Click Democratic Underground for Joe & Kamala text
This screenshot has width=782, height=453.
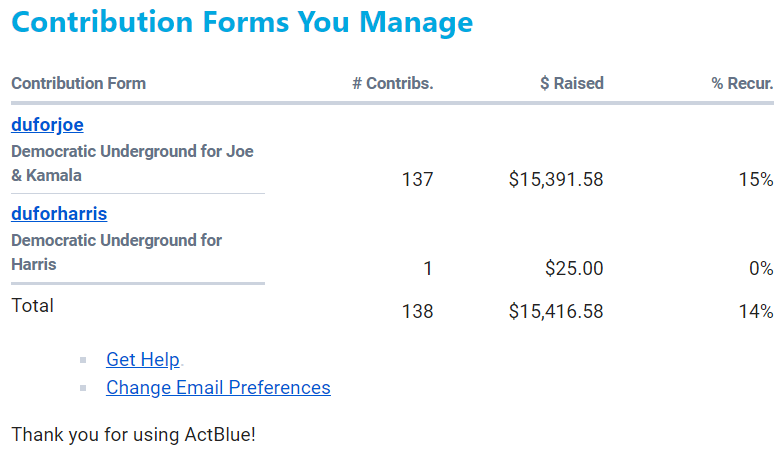(132, 163)
